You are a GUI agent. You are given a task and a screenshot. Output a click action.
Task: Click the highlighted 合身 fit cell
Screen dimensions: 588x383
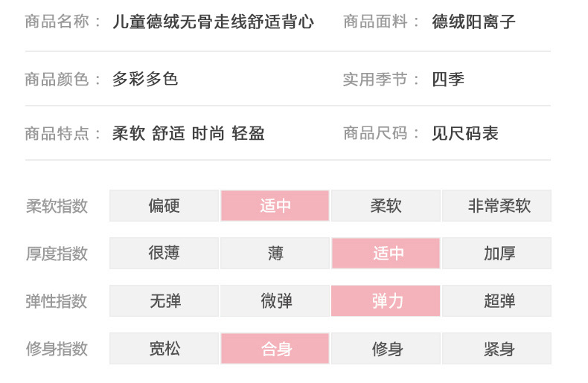[275, 349]
